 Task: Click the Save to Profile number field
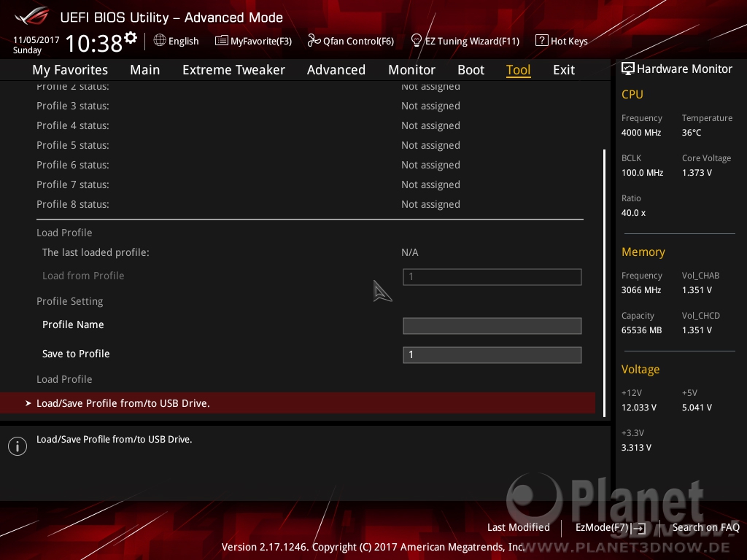coord(492,355)
